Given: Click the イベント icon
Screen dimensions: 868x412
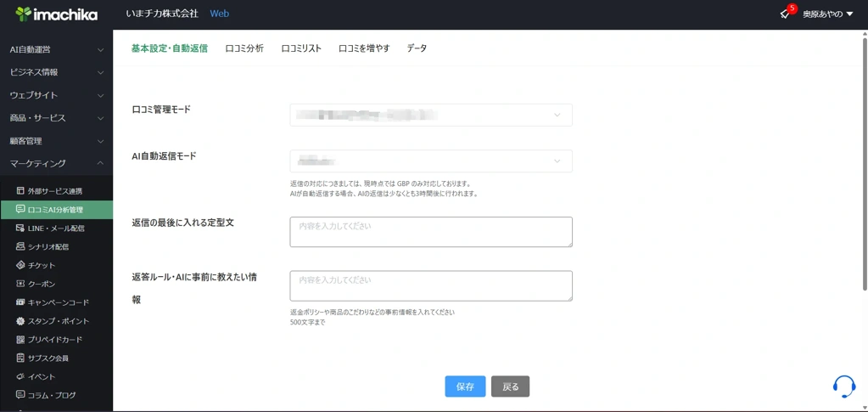Looking at the screenshot, I should coord(20,376).
